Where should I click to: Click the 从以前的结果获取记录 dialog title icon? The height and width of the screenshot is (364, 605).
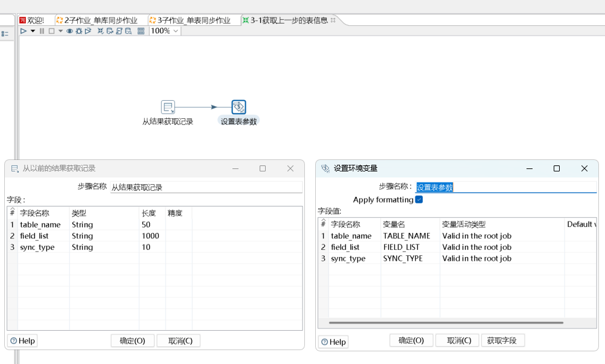click(14, 168)
